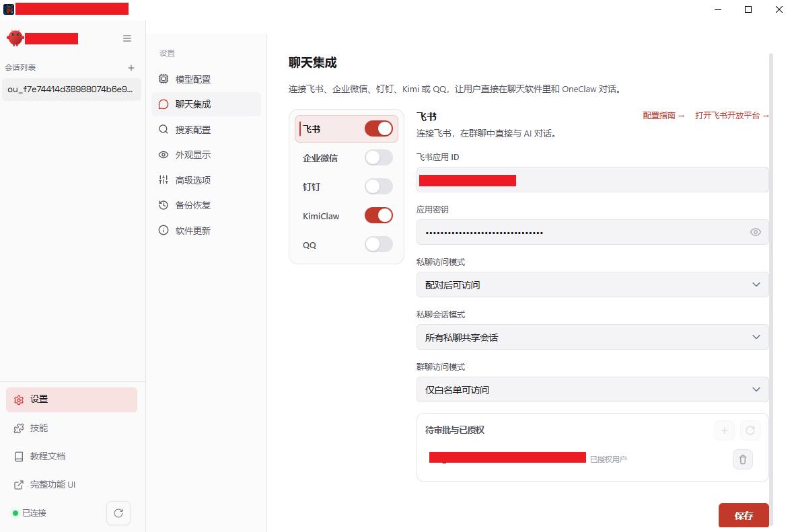794x532 pixels.
Task: Turn on the 钉钉 integration switch
Action: [x=378, y=186]
